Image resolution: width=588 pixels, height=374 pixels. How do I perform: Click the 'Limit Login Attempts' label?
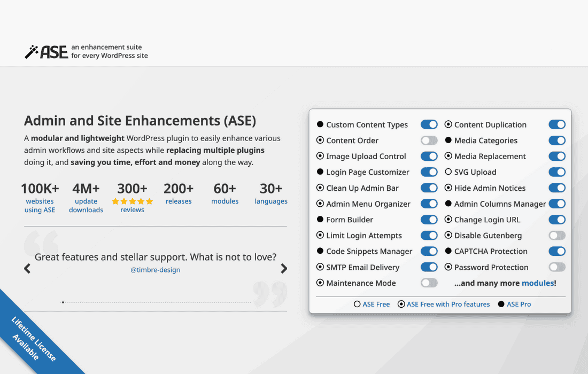coord(363,236)
